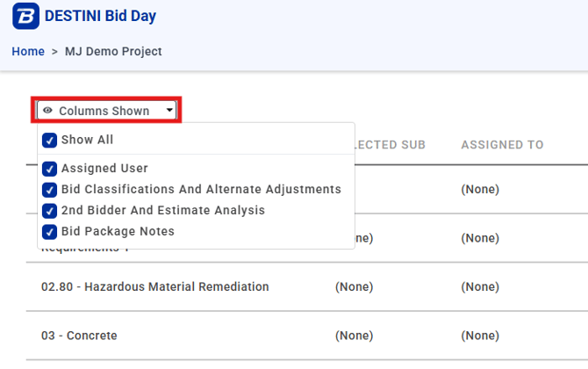Click the eye icon beside Columns Shown
Image resolution: width=588 pixels, height=369 pixels.
point(48,111)
